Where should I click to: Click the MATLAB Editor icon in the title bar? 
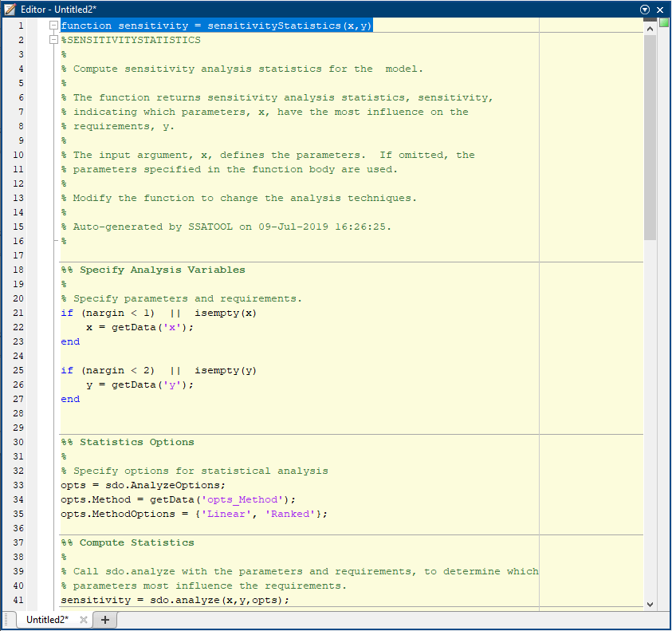[8, 9]
